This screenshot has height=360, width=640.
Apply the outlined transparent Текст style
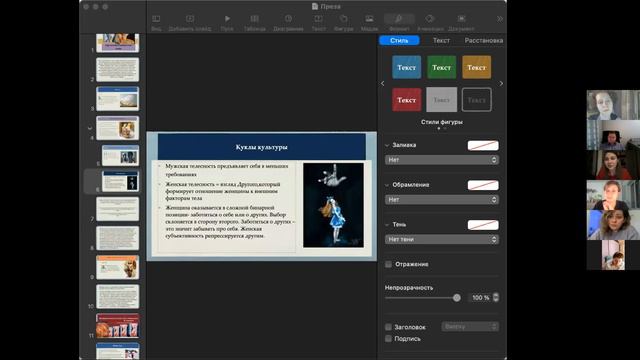477,100
